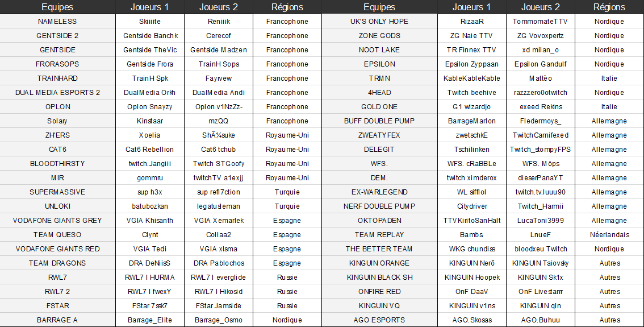Select the BARRAGE A team cell

point(57,320)
